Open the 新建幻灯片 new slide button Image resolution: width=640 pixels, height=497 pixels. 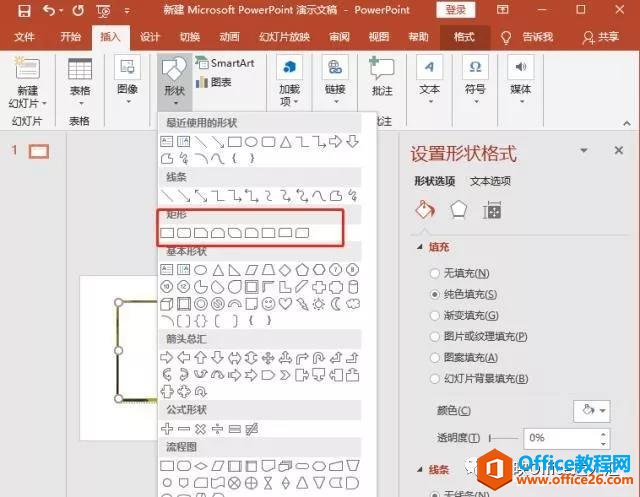click(x=27, y=83)
